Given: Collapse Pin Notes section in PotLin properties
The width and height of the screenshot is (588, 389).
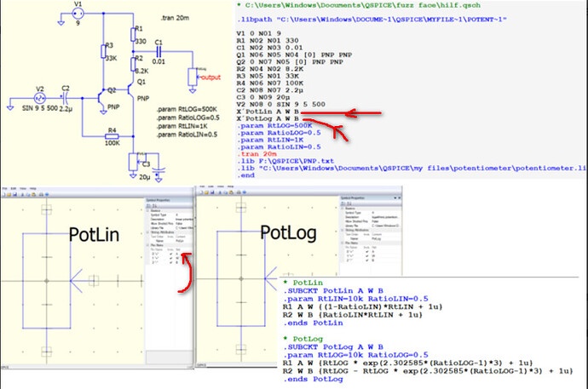Looking at the screenshot, I should point(147,245).
